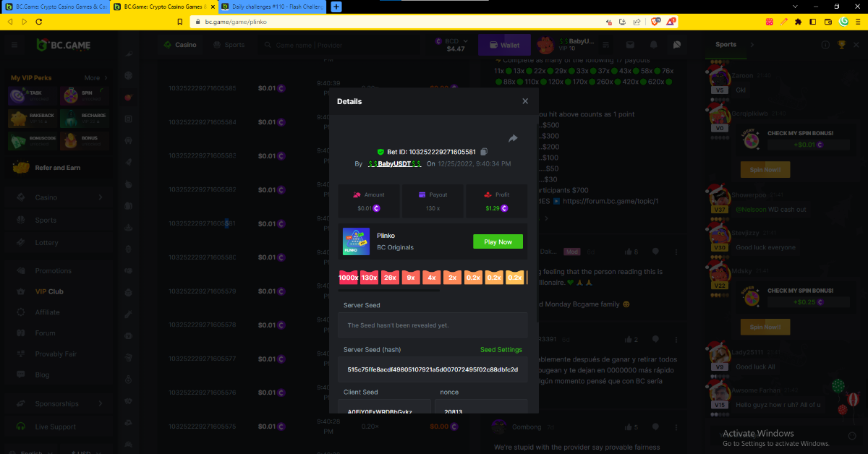Open a new browser tab with the plus button
868x454 pixels.
(336, 7)
